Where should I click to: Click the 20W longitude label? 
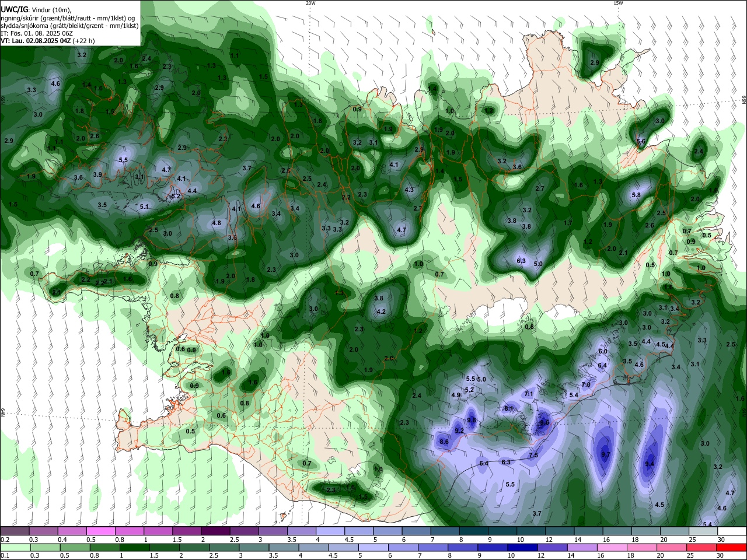point(310,3)
